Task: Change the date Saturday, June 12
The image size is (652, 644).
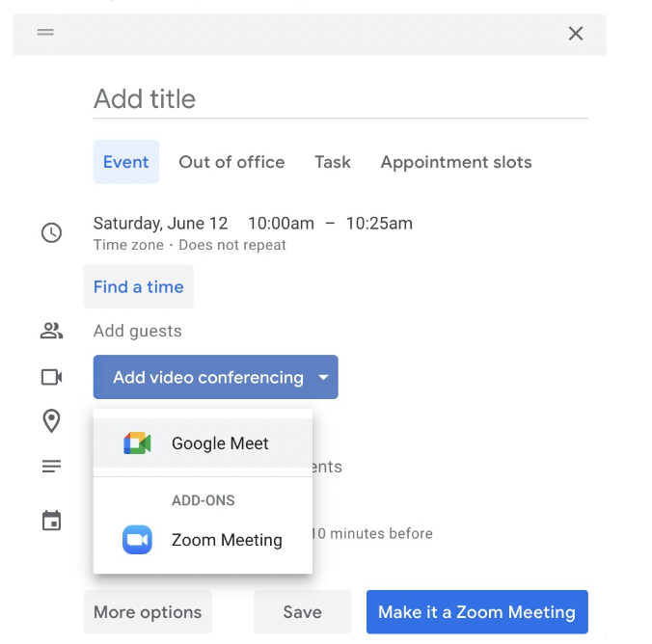Action: [160, 224]
